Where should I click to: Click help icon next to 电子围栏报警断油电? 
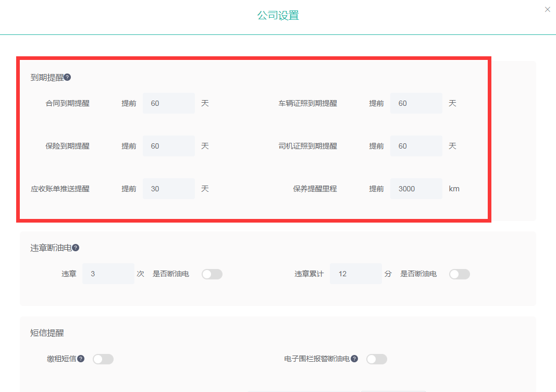pyautogui.click(x=354, y=359)
